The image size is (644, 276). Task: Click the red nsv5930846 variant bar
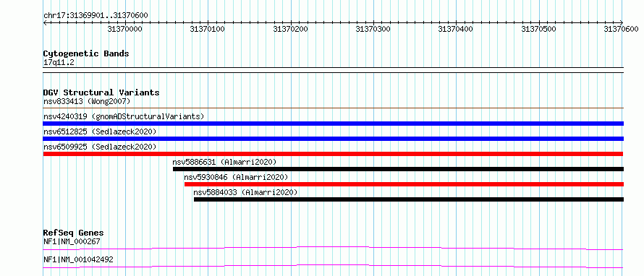click(x=404, y=184)
